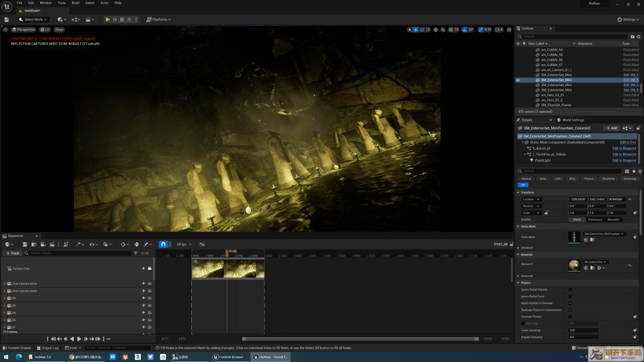Expand the 05 camera track
Screen dimensions: 644x362
pyautogui.click(x=5, y=313)
